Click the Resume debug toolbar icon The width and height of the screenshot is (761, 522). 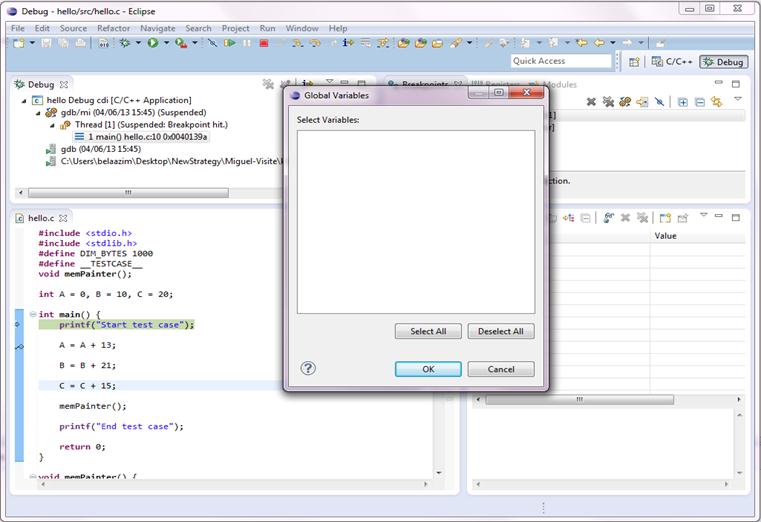[230, 43]
